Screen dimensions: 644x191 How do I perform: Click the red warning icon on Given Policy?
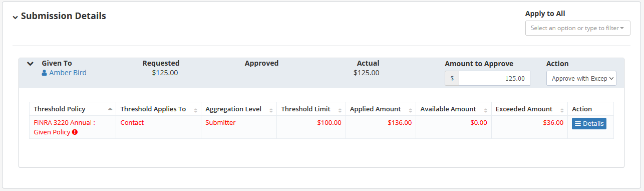(x=75, y=132)
